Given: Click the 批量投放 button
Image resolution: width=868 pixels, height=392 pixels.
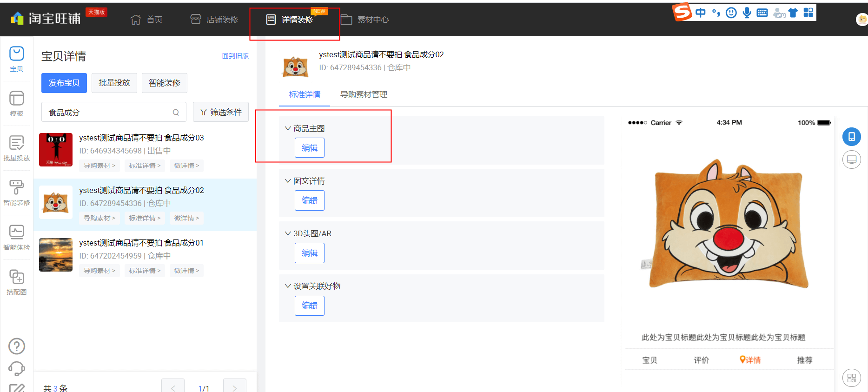Looking at the screenshot, I should click(x=114, y=83).
